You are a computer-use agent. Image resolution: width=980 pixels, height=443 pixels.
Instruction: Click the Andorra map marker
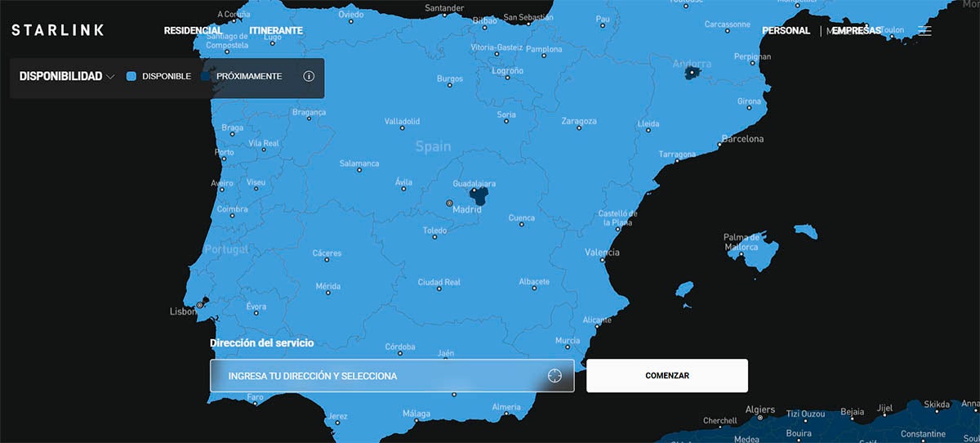click(x=693, y=73)
